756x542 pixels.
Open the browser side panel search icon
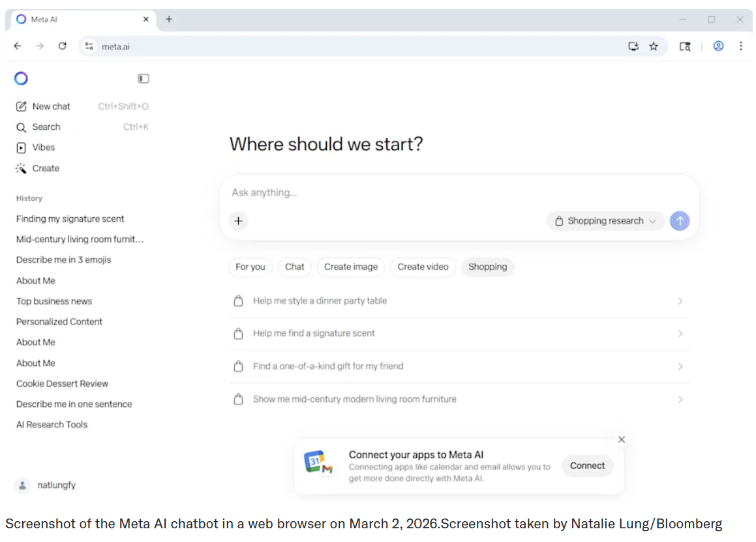[x=685, y=46]
